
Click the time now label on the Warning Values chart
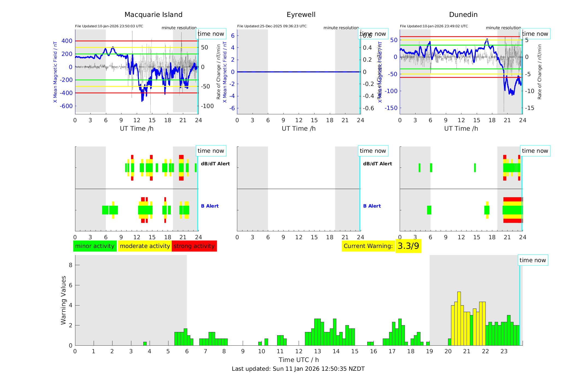tap(532, 260)
